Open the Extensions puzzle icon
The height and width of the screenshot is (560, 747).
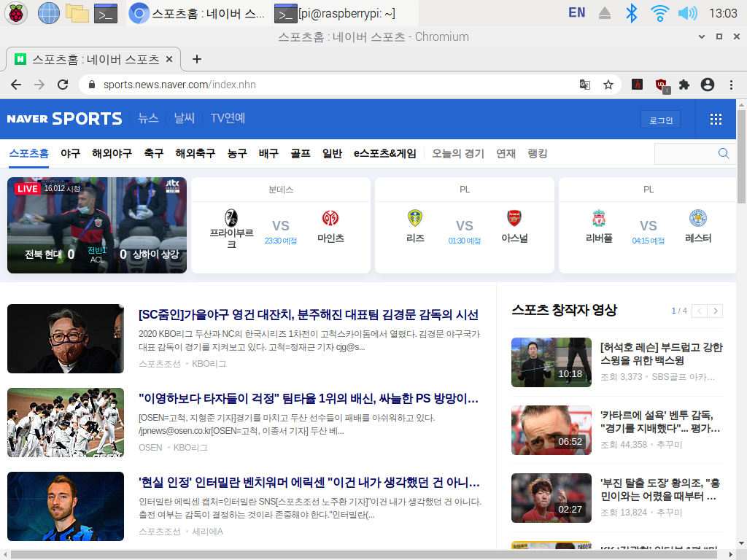coord(684,85)
